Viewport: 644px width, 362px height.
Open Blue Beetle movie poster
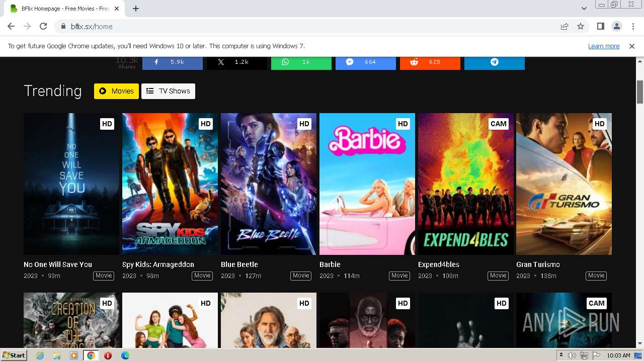(269, 184)
